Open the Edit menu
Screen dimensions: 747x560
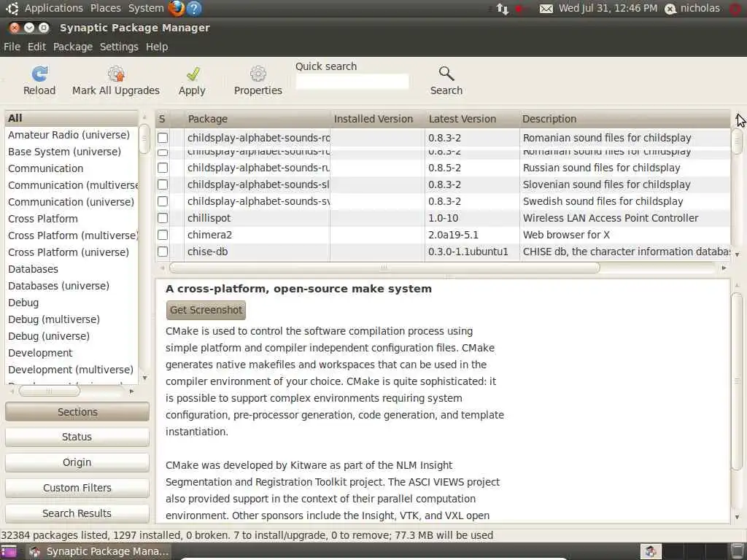(x=36, y=47)
